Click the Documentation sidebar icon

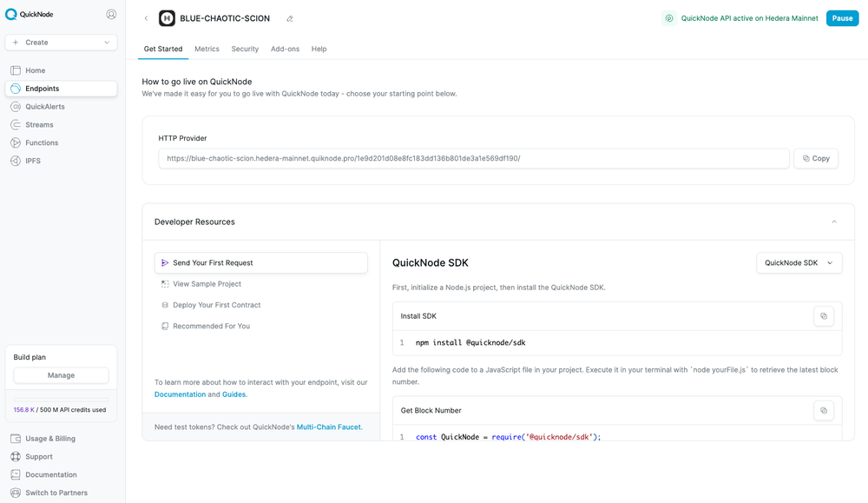coord(16,474)
